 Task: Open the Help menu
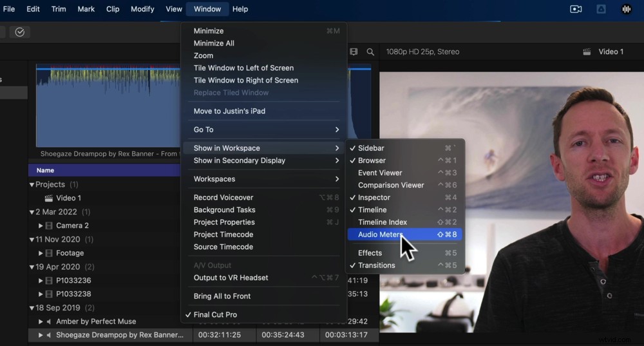click(240, 9)
